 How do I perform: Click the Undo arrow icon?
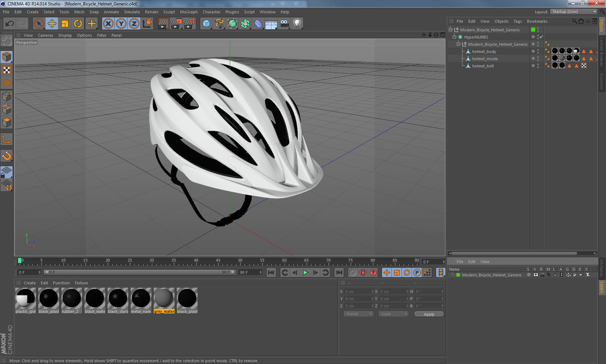pyautogui.click(x=9, y=24)
